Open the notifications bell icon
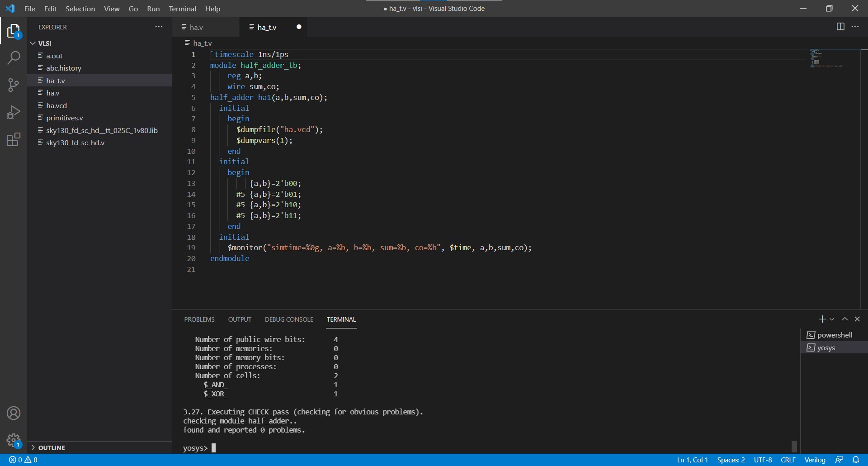 (x=856, y=460)
